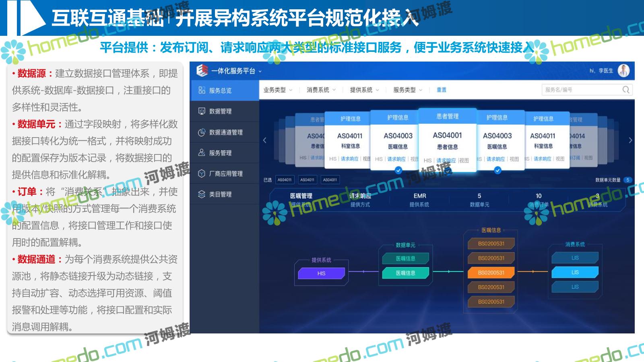The image size is (644, 362).
Task: Click 视图 link on AS04001 card
Action: coord(464,160)
